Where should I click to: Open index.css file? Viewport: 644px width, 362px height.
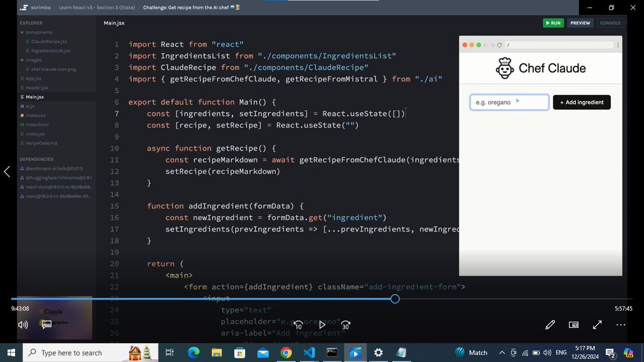click(x=33, y=115)
